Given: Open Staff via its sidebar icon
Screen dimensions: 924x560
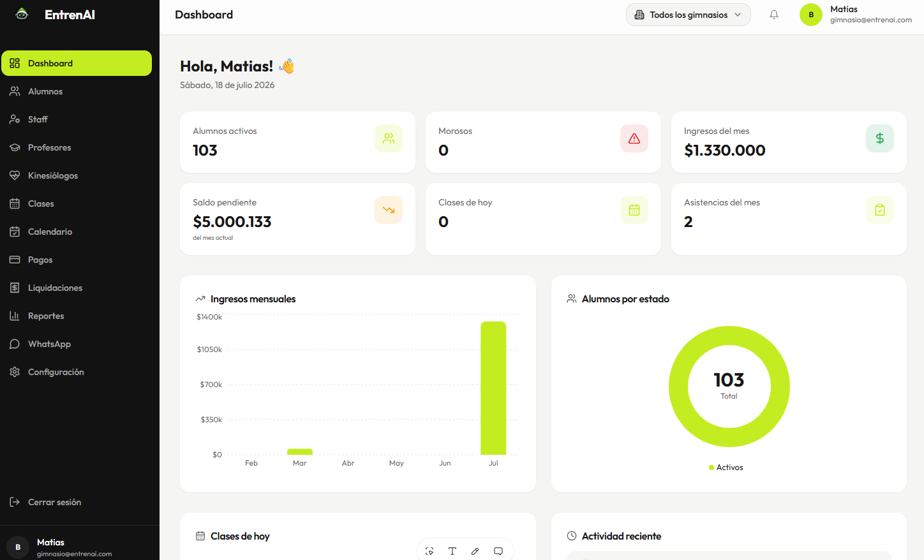Looking at the screenshot, I should (15, 119).
